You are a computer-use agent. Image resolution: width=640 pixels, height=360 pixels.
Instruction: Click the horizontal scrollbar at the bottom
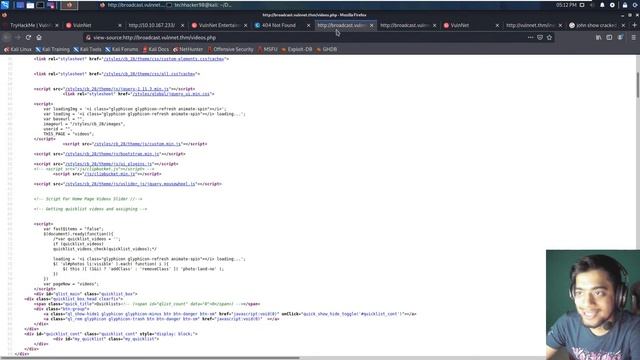click(150, 358)
